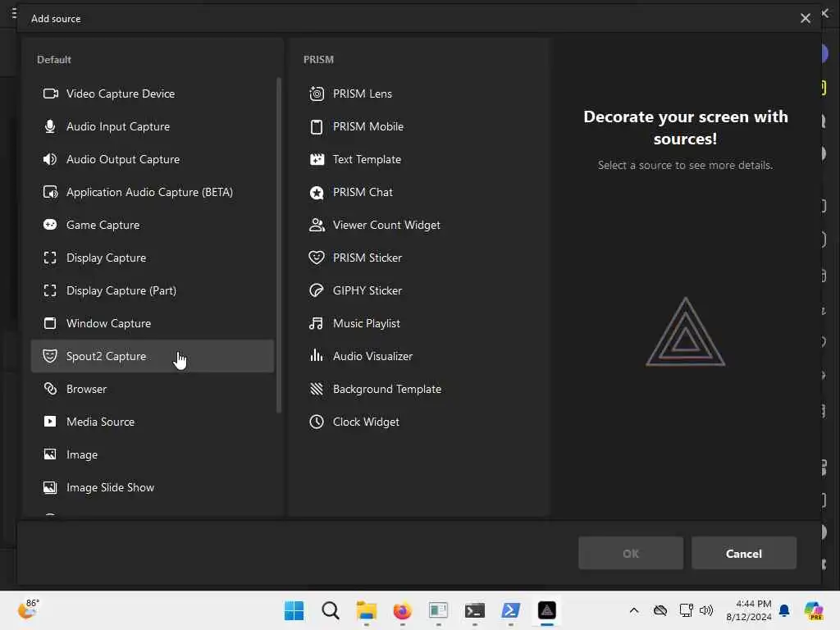Click the PRISM Sticker heart icon
Viewport: 840px width, 630px height.
coord(317,258)
